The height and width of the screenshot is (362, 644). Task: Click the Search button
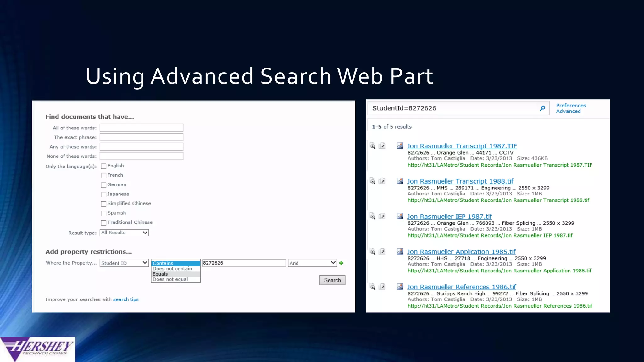tap(332, 280)
